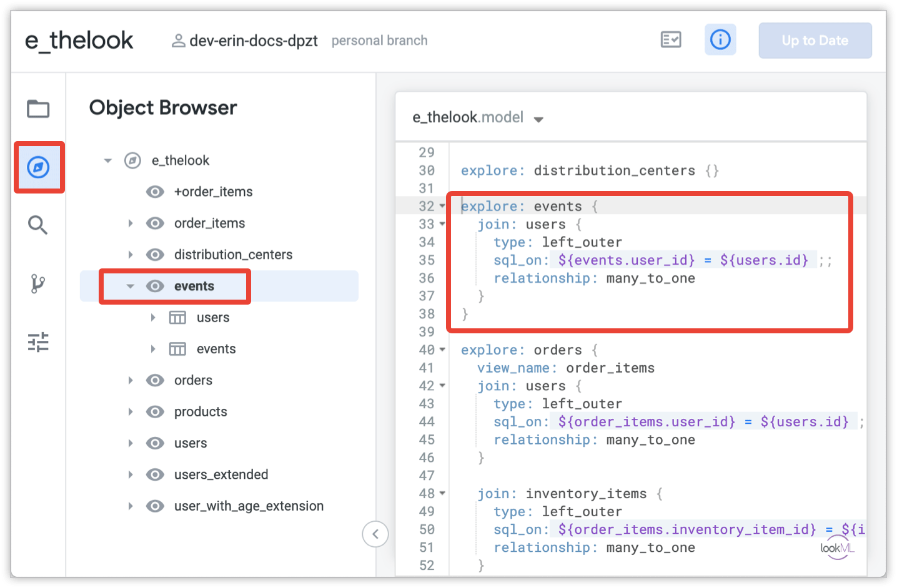Click the e_thelook project title
The width and height of the screenshot is (897, 588).
tap(79, 39)
